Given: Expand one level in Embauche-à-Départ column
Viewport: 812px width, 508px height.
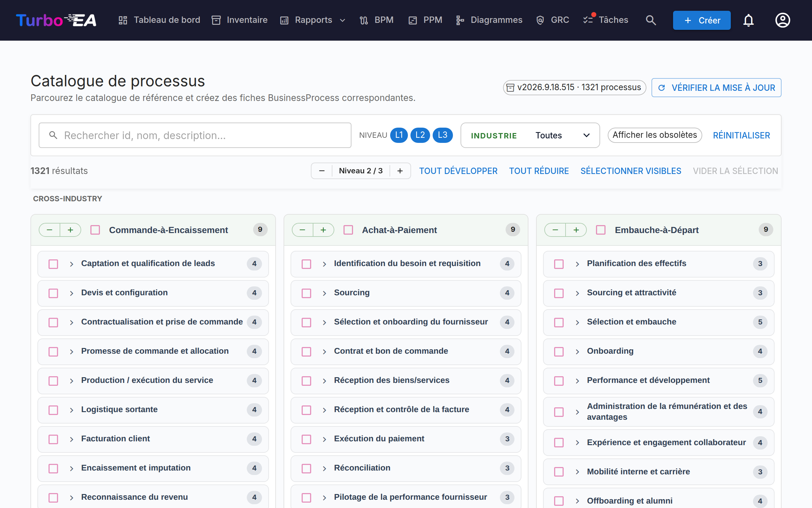Looking at the screenshot, I should point(576,230).
